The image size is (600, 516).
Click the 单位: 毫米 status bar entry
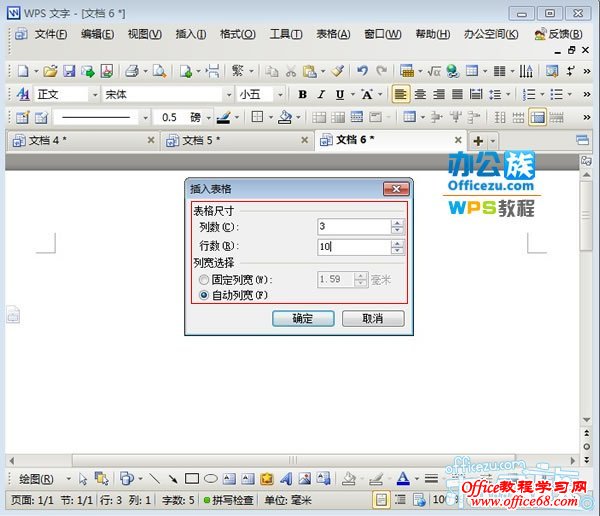point(288,500)
